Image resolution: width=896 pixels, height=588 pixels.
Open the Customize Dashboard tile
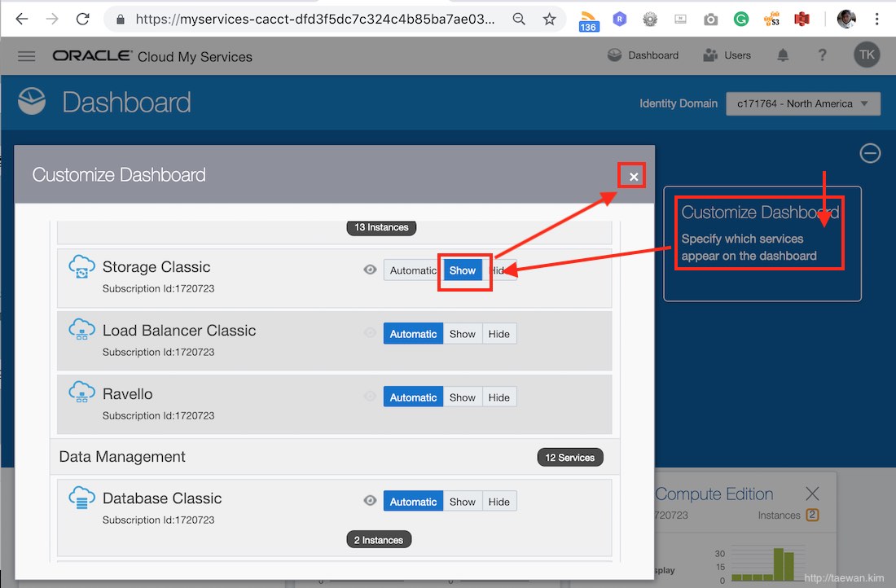762,244
